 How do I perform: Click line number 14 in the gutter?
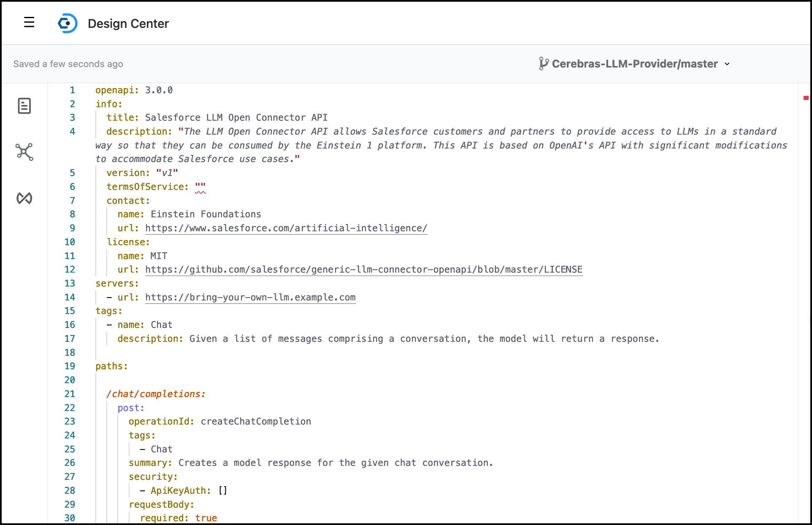tap(70, 298)
